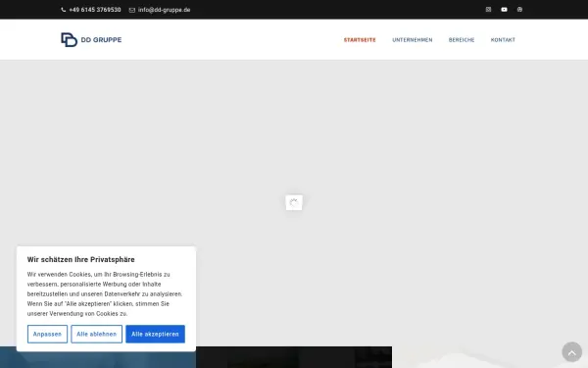Image resolution: width=588 pixels, height=368 pixels.
Task: Click Alle ablehnen to reject cookies
Action: click(96, 334)
